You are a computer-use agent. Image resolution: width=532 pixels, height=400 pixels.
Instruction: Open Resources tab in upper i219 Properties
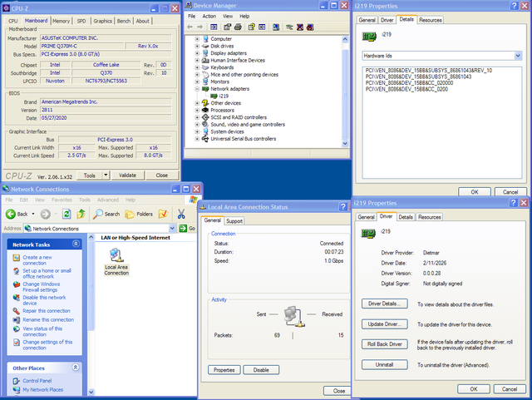(431, 20)
